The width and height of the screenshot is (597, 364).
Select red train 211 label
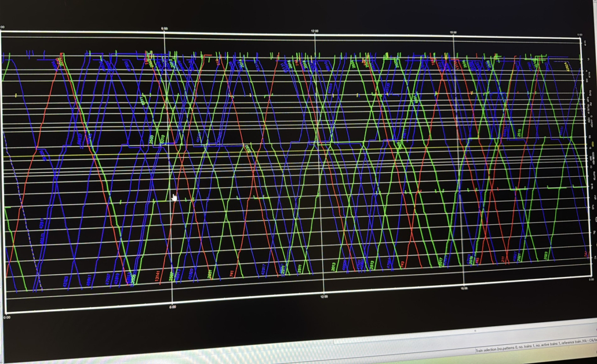click(x=503, y=258)
